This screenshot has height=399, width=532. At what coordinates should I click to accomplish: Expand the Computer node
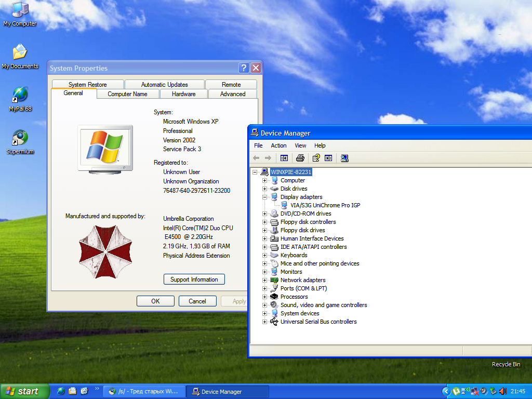[264, 180]
